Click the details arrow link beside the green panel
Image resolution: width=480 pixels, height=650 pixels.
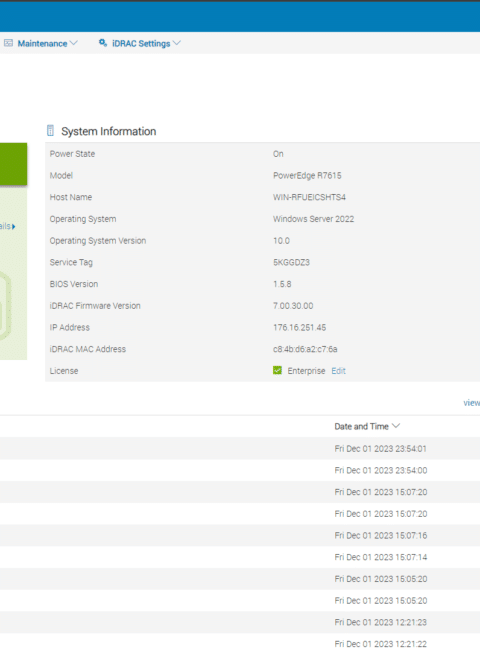pyautogui.click(x=8, y=226)
